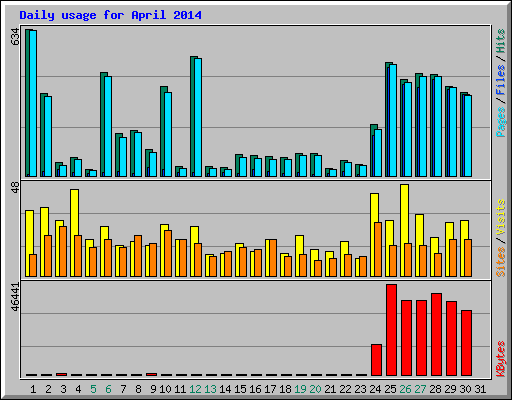Select green weekend day label 27

pyautogui.click(x=420, y=389)
